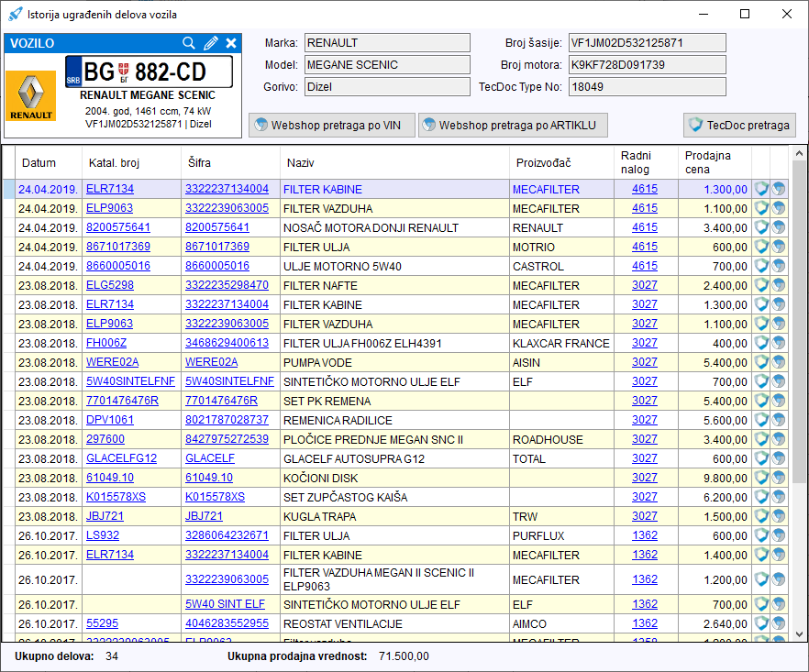
Task: Click the globe icon in the PUMPA VODE row
Action: [x=779, y=362]
